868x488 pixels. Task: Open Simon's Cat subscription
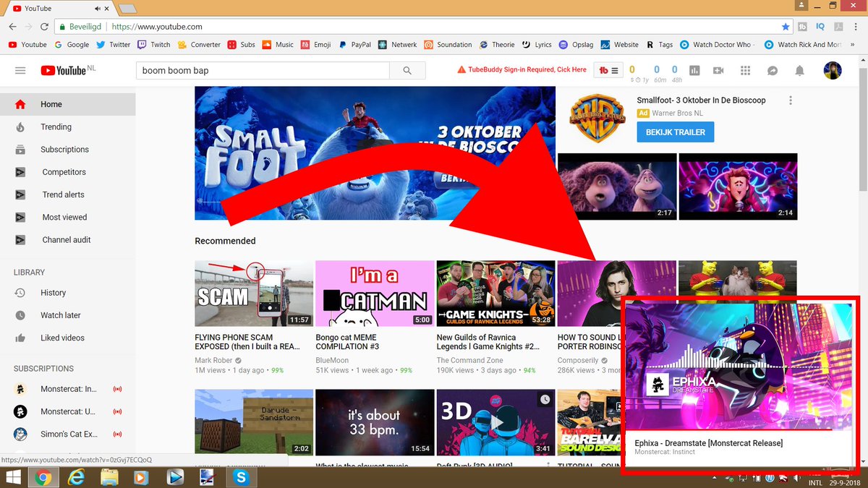click(67, 434)
